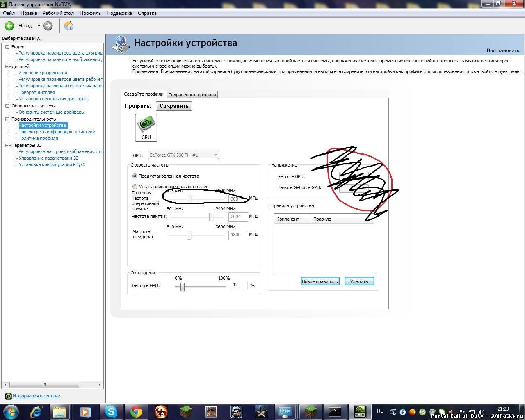Click the fan percent field showing 12
The width and height of the screenshot is (525, 420).
click(239, 285)
